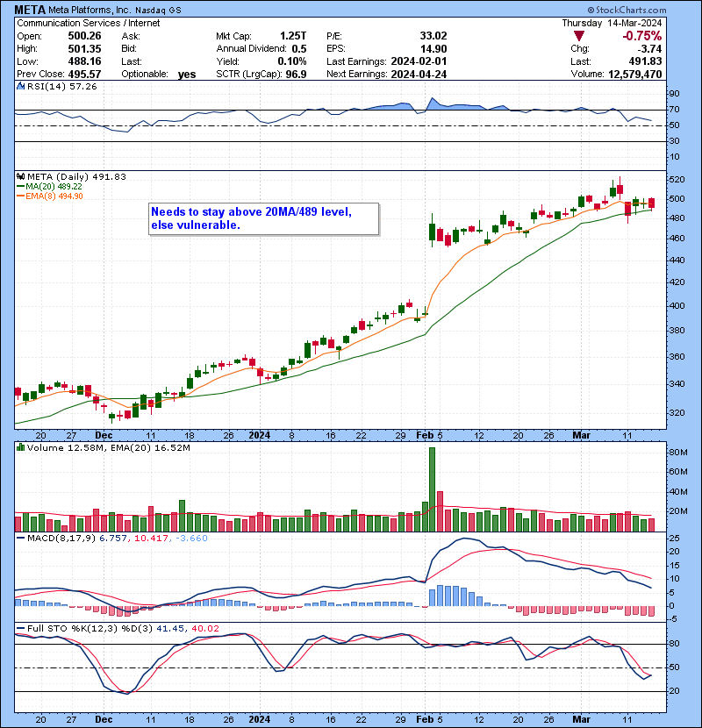This screenshot has width=702, height=728.
Task: Click the META (Daily) candlestick legend icon
Action: click(20, 176)
